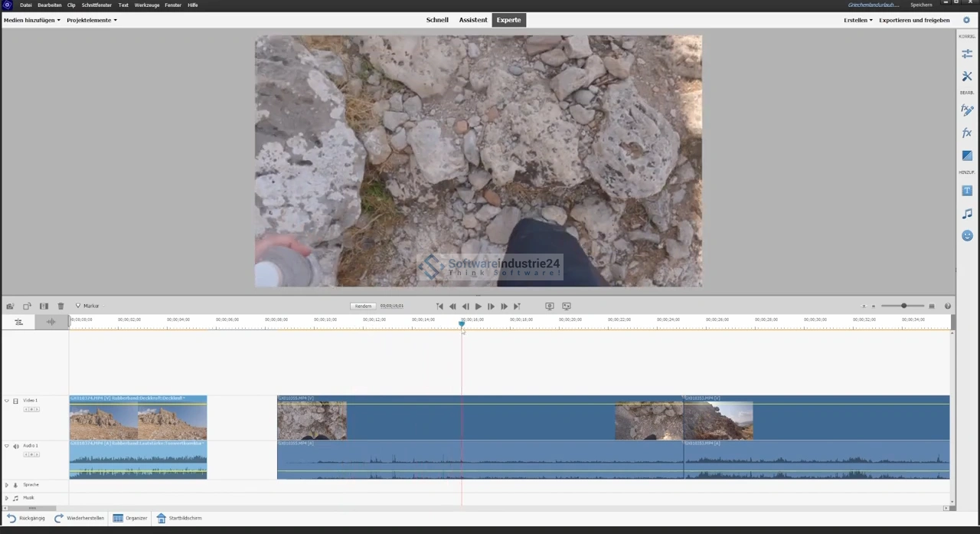Viewport: 980px width, 534px height.
Task: Open the Graphics smiley icon panel
Action: 967,236
